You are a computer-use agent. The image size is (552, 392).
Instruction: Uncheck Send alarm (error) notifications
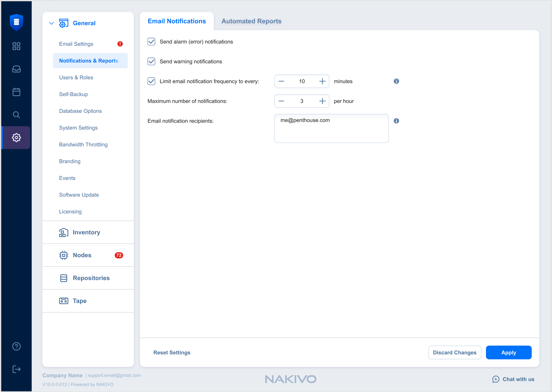pos(151,42)
